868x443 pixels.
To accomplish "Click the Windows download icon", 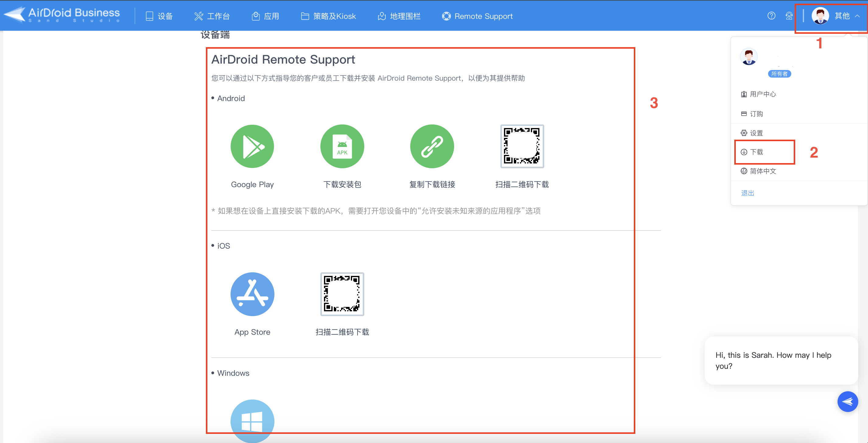I will coord(252,421).
